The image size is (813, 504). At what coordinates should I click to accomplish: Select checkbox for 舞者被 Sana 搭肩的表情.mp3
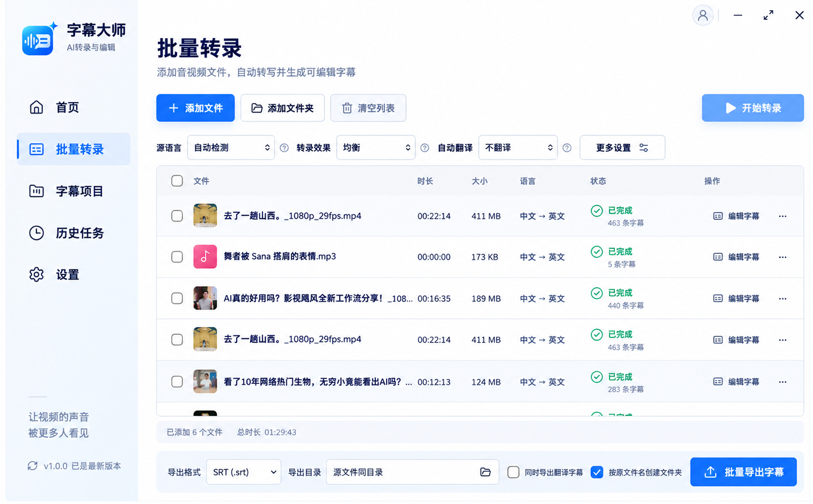coord(177,257)
